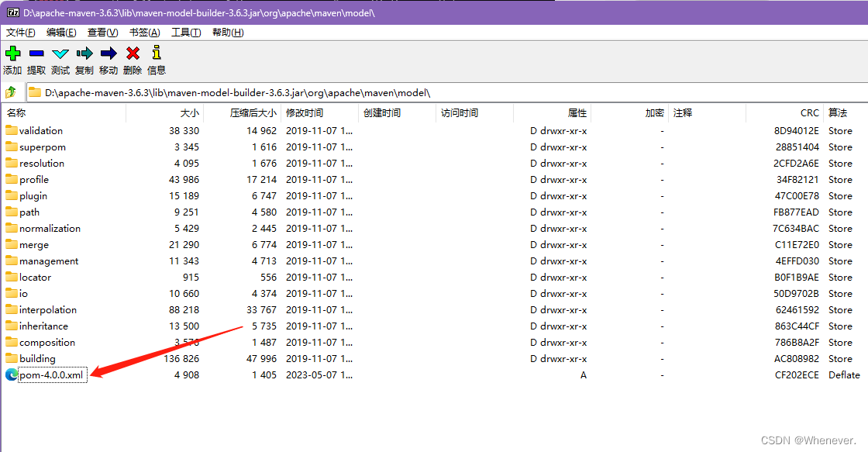Click the Extract (提取) toolbar icon
The image size is (868, 452).
(36, 53)
